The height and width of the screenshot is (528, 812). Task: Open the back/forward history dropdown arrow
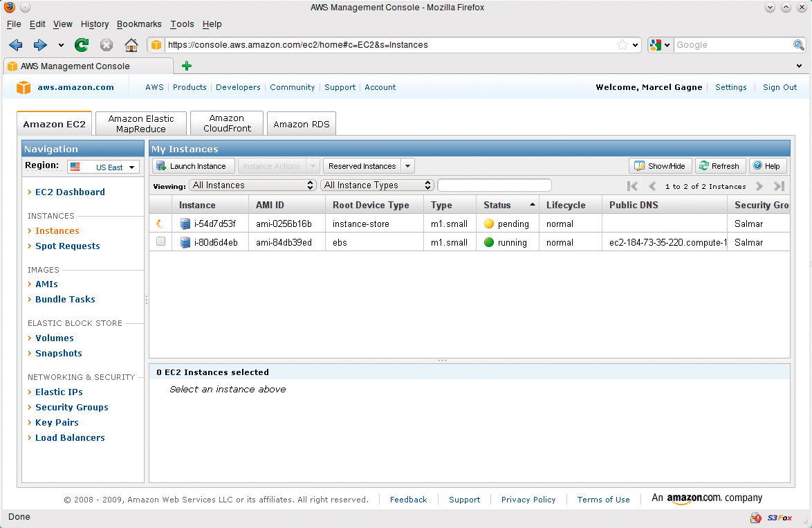click(x=61, y=45)
